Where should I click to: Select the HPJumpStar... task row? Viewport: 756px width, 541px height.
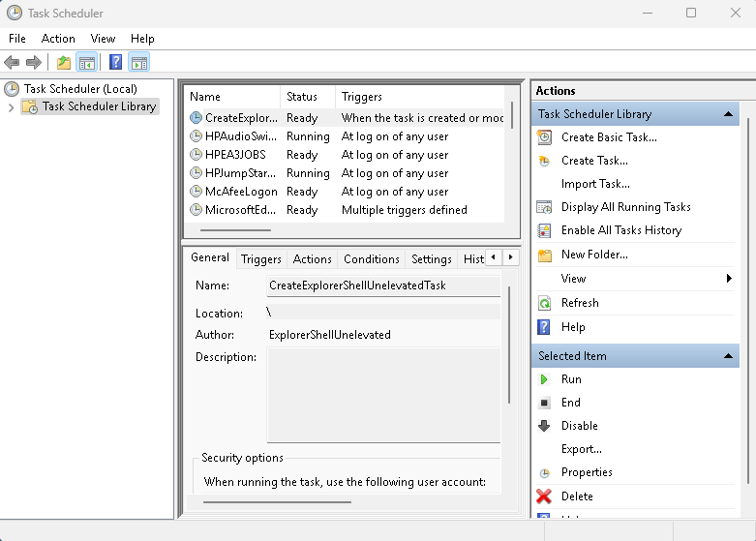coord(345,173)
